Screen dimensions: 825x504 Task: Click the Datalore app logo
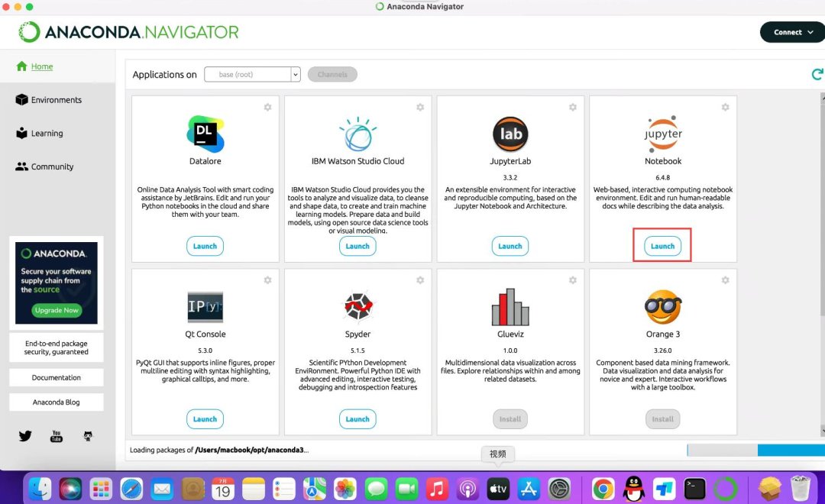(205, 134)
